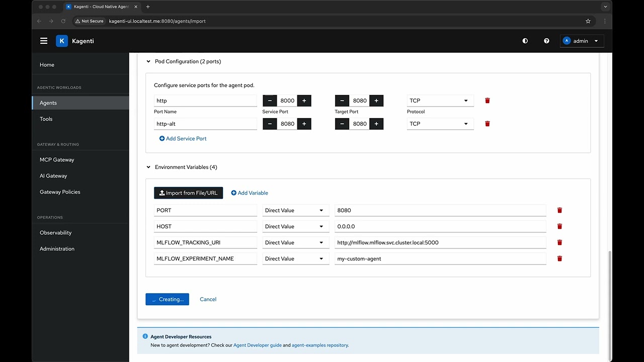Screen dimensions: 644x362
Task: Open a new browser tab
Action: point(148,7)
